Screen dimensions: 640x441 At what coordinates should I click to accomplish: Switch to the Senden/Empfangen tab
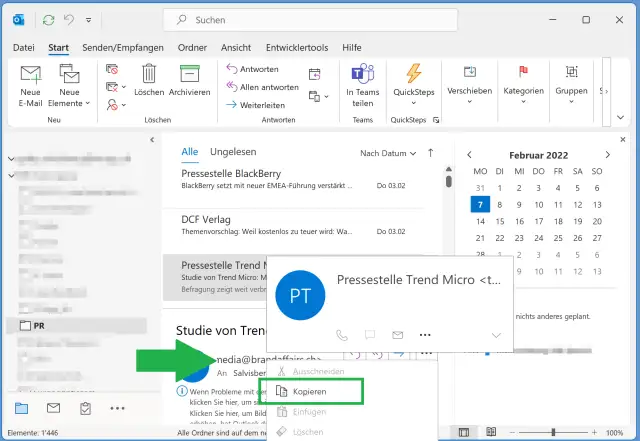(x=123, y=48)
